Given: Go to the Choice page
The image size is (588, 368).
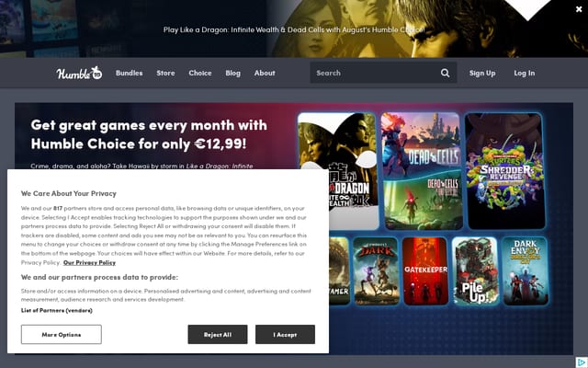Looking at the screenshot, I should 200,73.
